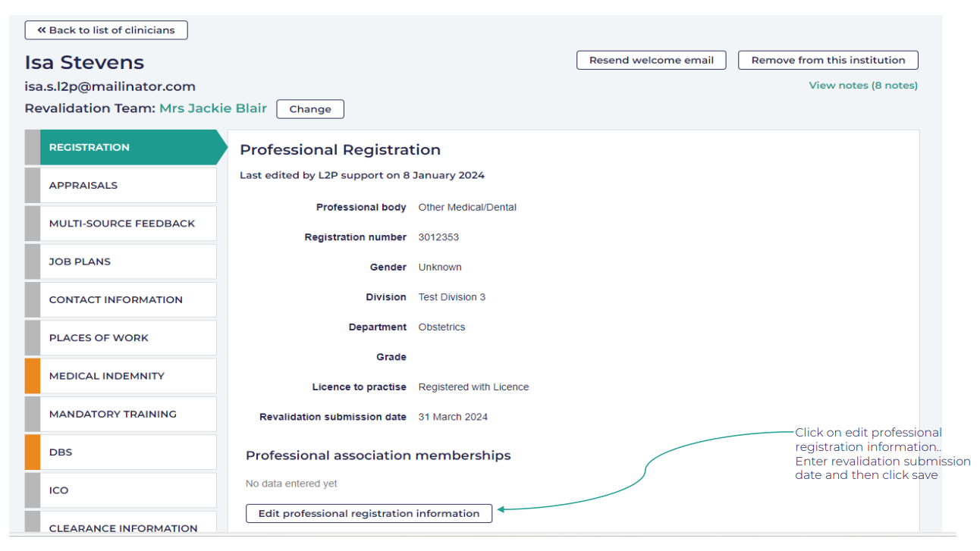
Task: Open Mrs Jackie Blair revalidation team link
Action: (212, 108)
